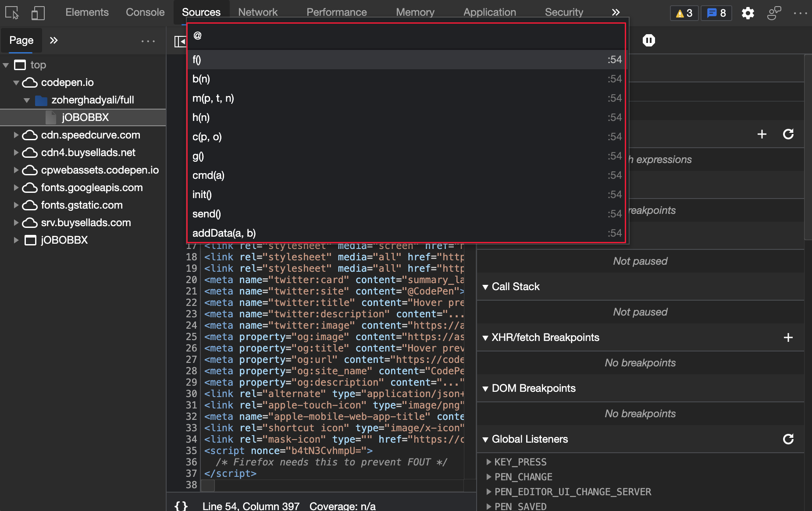Collapse the codepen.io tree node
Screen dimensions: 812x511
pyautogui.click(x=16, y=82)
